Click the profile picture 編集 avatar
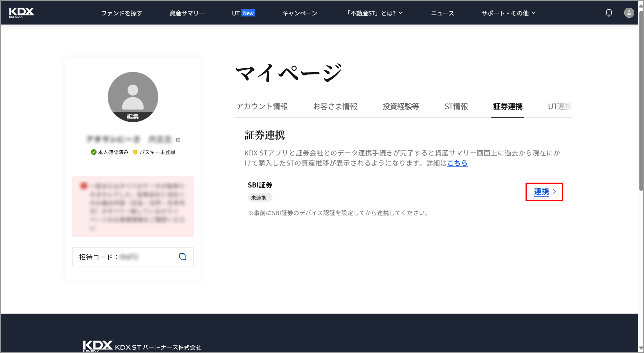The width and height of the screenshot is (644, 353). pos(133,97)
